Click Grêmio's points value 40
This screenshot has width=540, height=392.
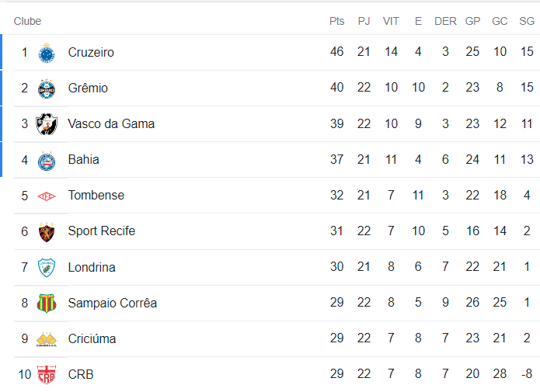336,88
